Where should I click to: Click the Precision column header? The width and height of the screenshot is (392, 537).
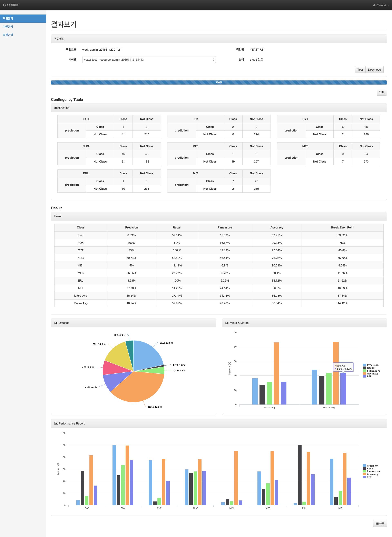(131, 227)
